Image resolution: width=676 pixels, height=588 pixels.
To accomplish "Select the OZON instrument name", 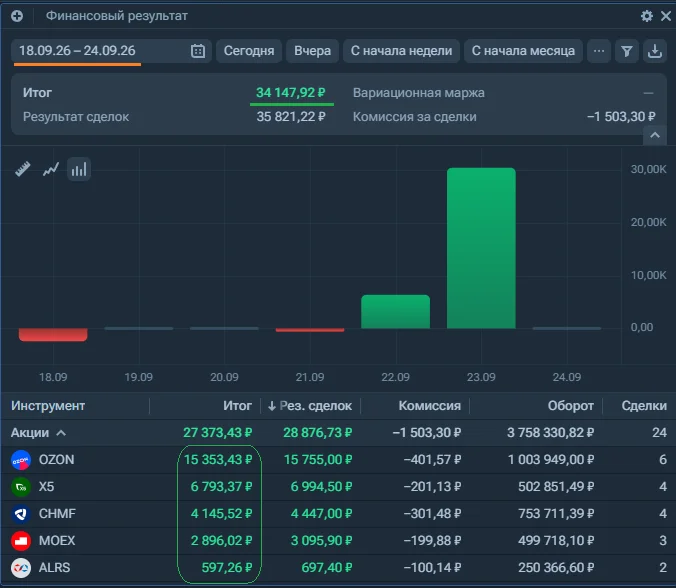I will click(x=56, y=460).
